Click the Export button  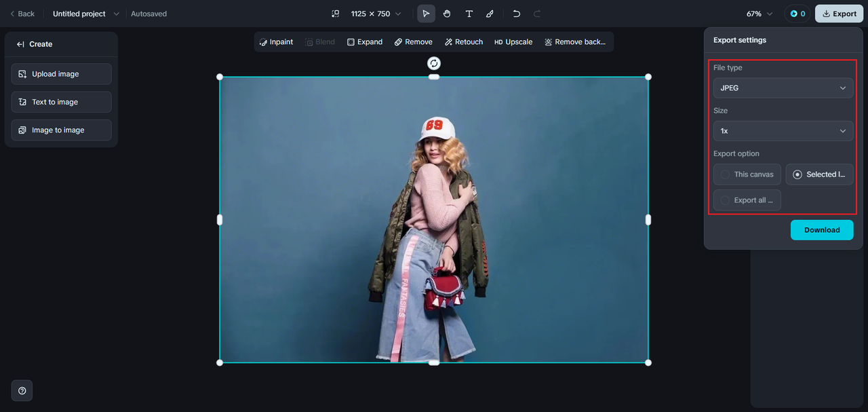pyautogui.click(x=839, y=14)
